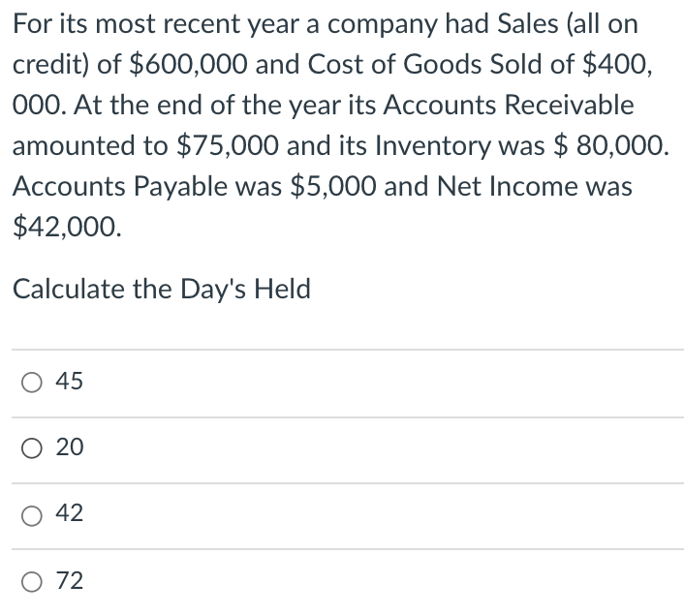The width and height of the screenshot is (684, 616).
Task: Select the radio button for 45
Action: click(x=32, y=383)
